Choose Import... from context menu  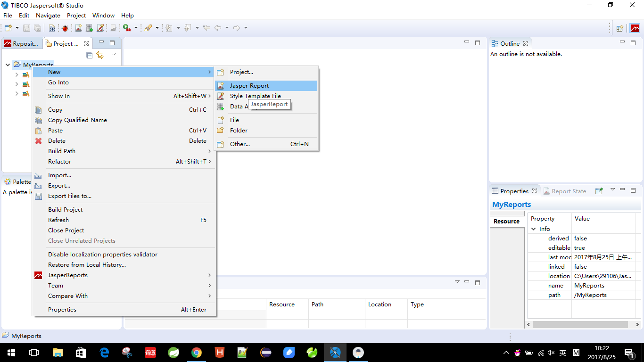[x=124, y=175]
